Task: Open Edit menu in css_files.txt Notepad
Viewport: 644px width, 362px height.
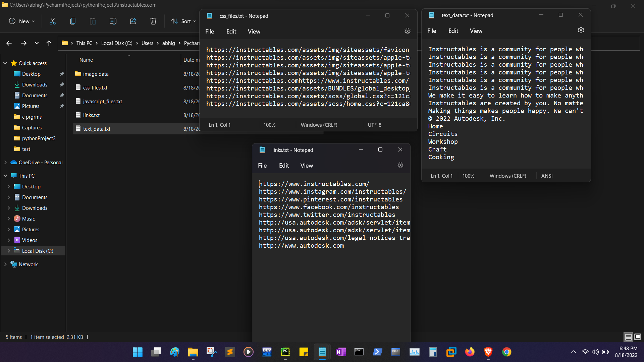Action: pyautogui.click(x=231, y=32)
